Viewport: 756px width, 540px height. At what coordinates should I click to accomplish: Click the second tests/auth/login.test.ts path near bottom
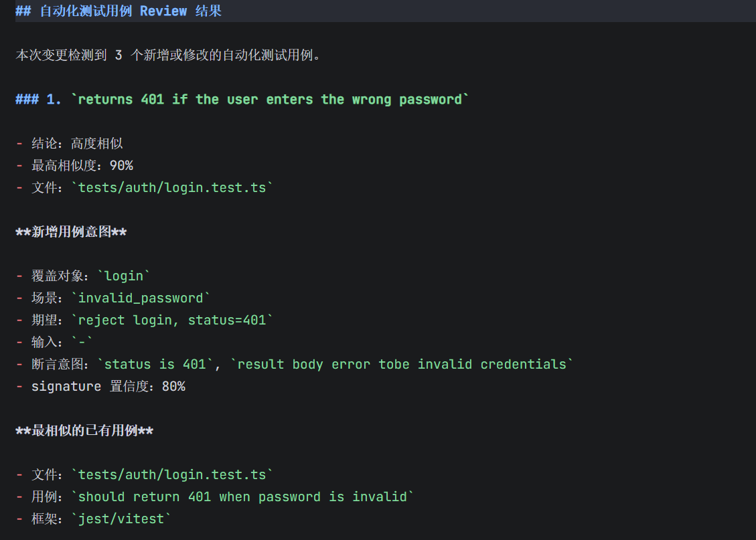(172, 475)
